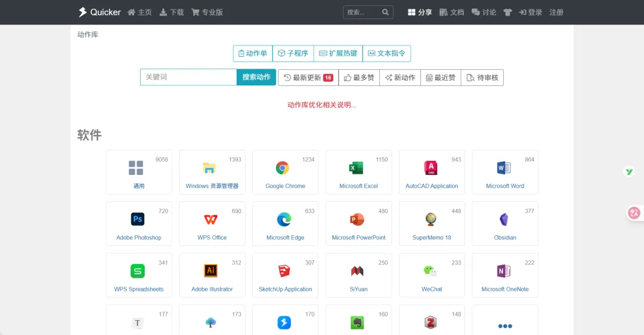
Task: Click the Microsoft Excel label text
Action: [x=358, y=186]
